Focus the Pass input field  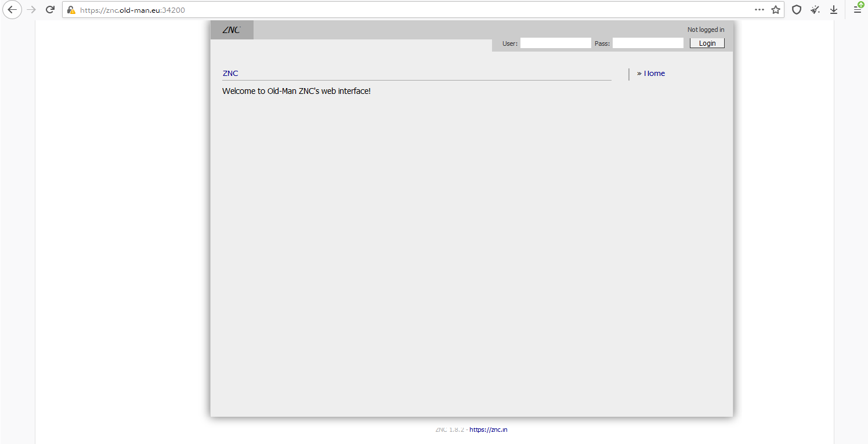(x=648, y=43)
